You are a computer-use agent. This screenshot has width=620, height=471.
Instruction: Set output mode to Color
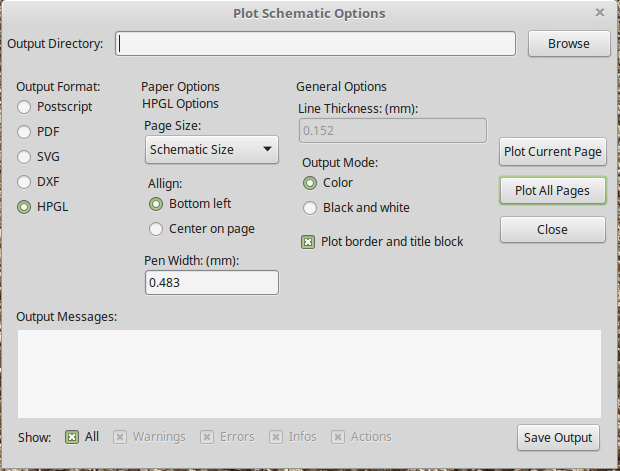coord(310,183)
